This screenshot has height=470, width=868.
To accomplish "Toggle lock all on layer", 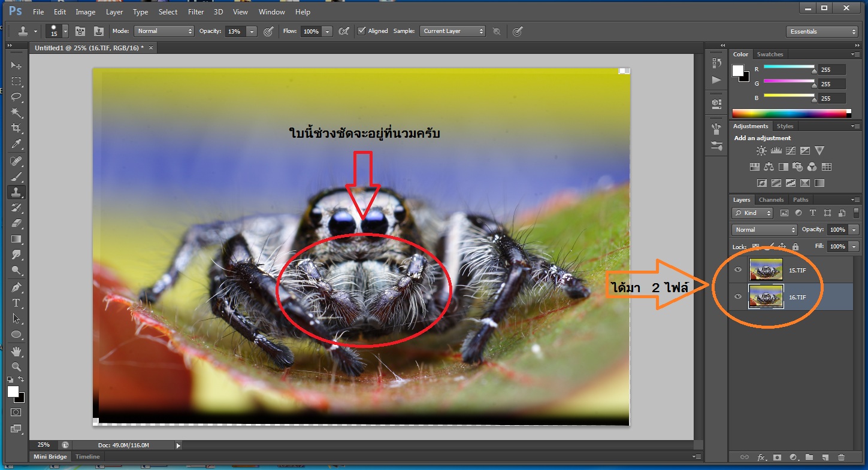I will click(x=796, y=247).
